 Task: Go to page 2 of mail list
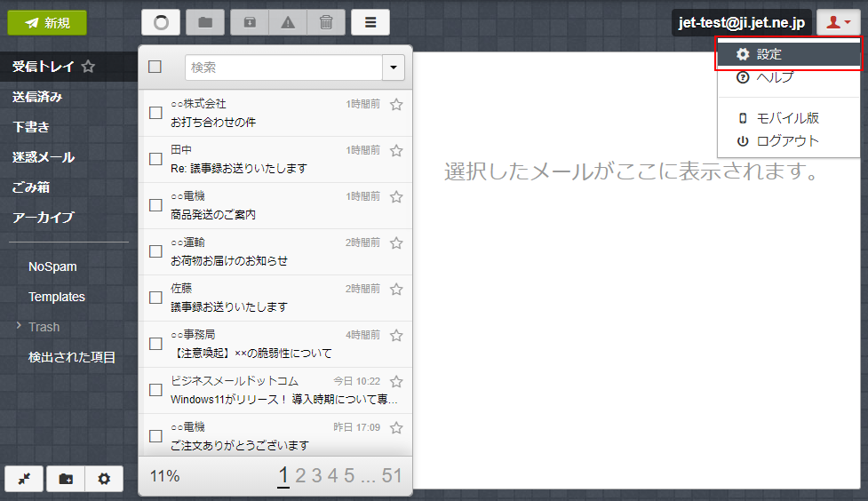tap(300, 476)
